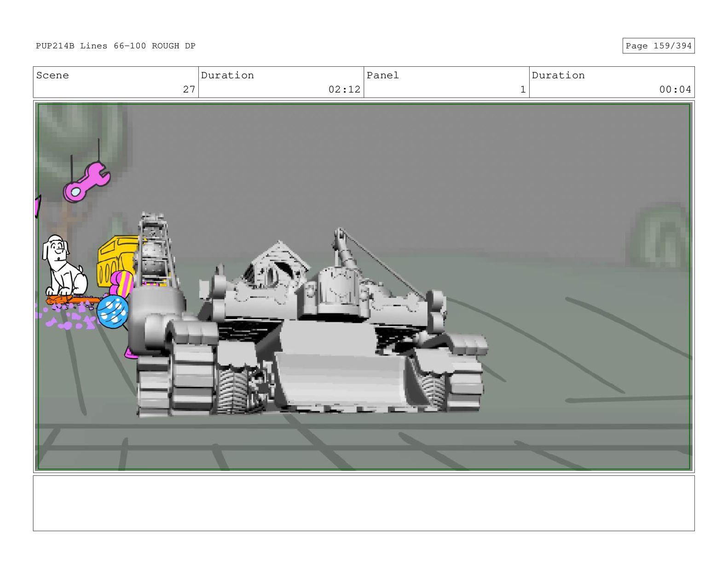Click the panel duration value 00:04
728x564 pixels.
tap(675, 89)
